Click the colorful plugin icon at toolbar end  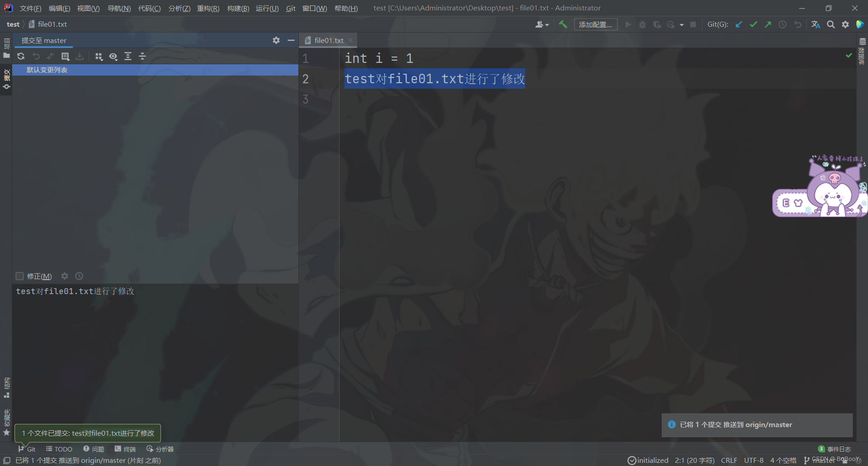pos(860,24)
